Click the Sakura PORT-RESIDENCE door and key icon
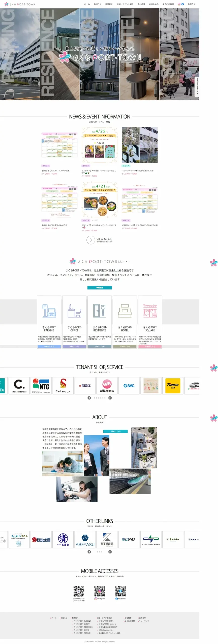This screenshot has width=218, height=644. tap(100, 311)
